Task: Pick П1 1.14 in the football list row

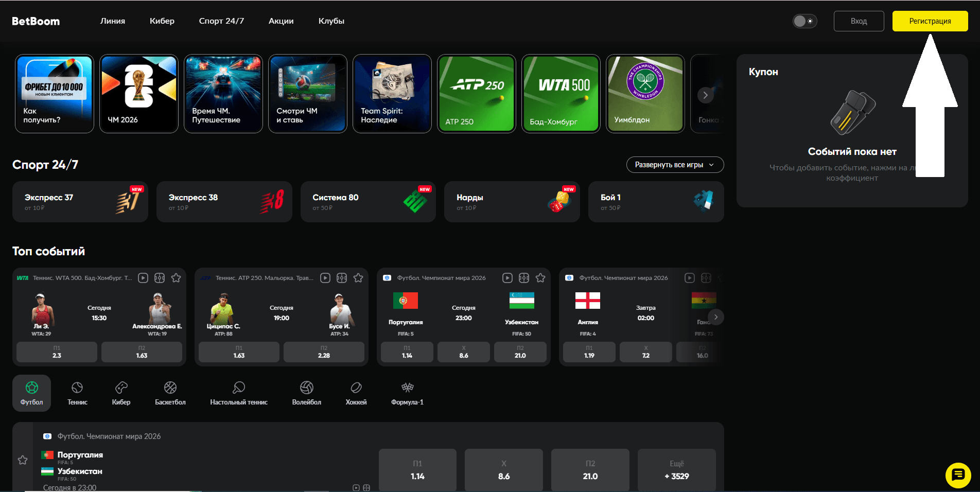Action: (x=417, y=469)
